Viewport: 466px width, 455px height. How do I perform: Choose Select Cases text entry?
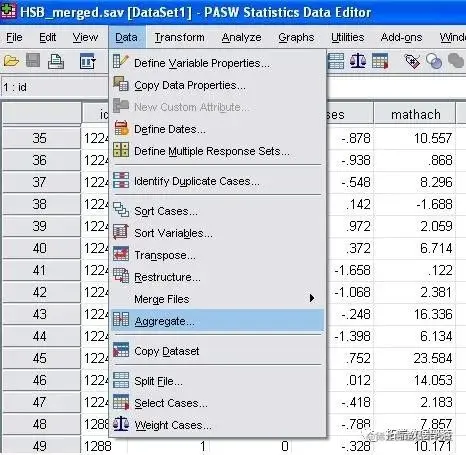click(171, 403)
